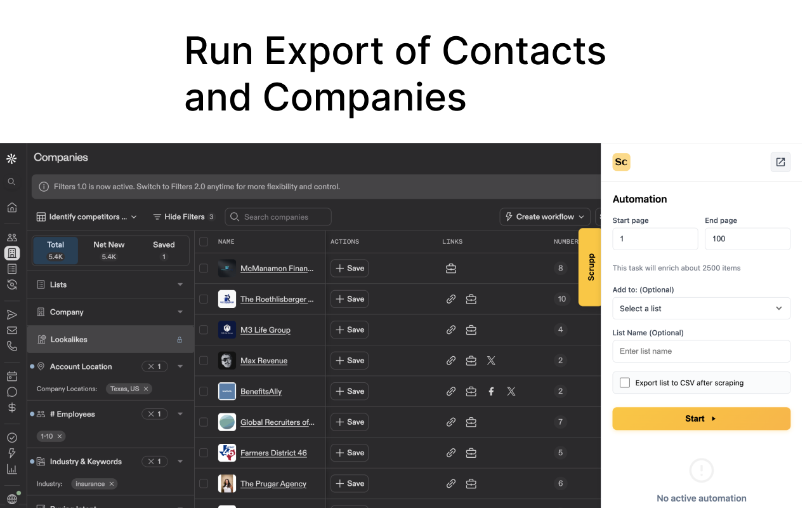Switch to the Saved tab

(164, 250)
